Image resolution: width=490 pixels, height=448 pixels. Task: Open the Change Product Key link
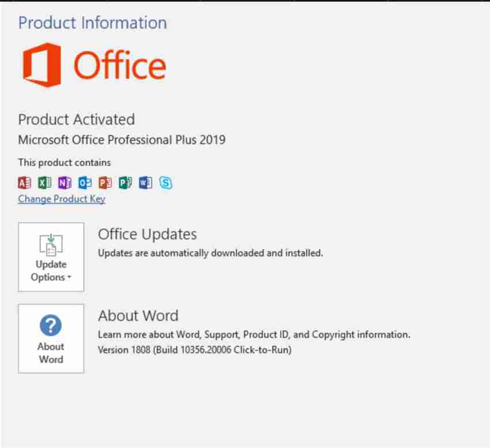[x=62, y=199]
